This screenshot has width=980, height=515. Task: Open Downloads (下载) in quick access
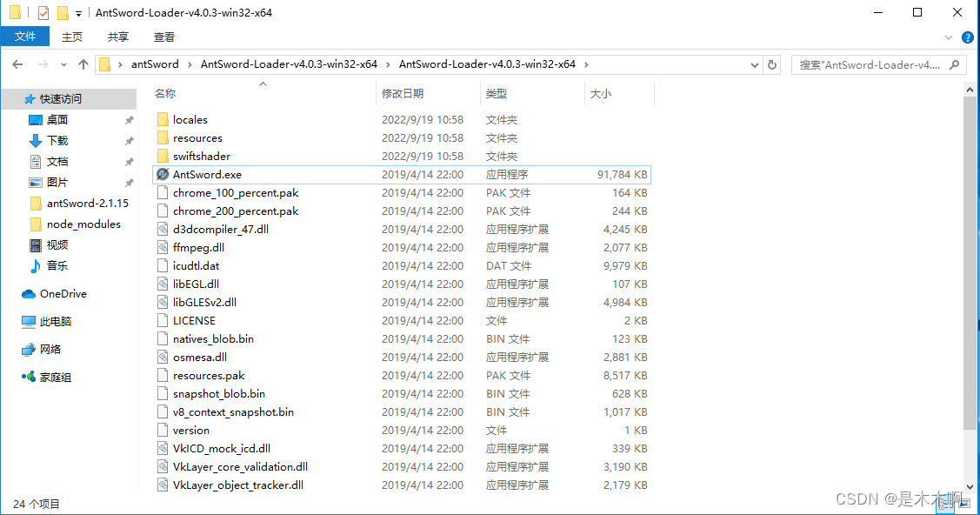pyautogui.click(x=57, y=141)
